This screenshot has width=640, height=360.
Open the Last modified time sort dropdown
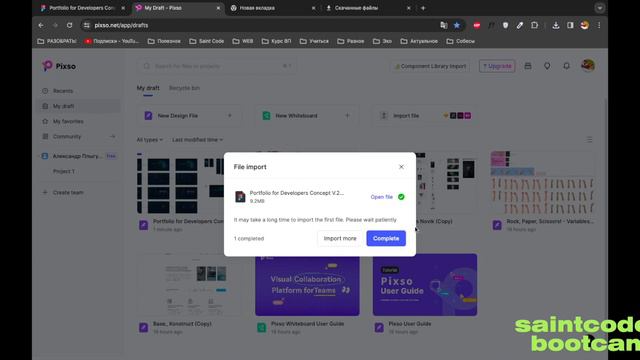click(x=198, y=140)
